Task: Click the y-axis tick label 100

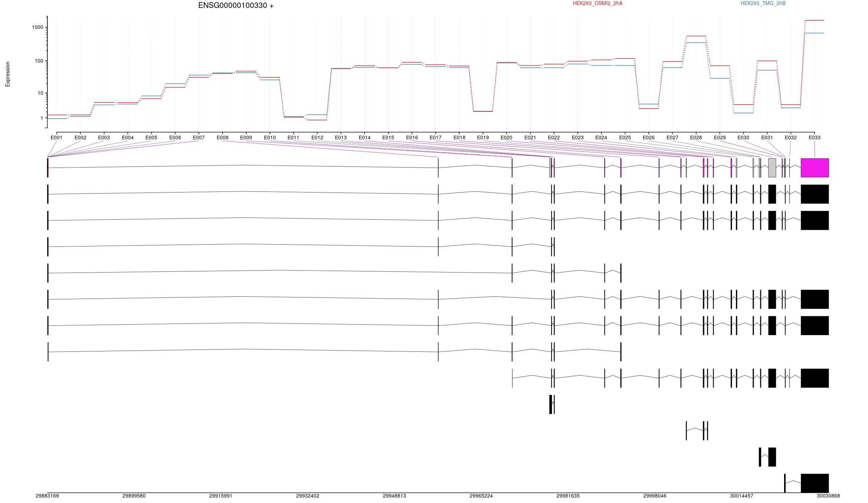Action: [39, 61]
